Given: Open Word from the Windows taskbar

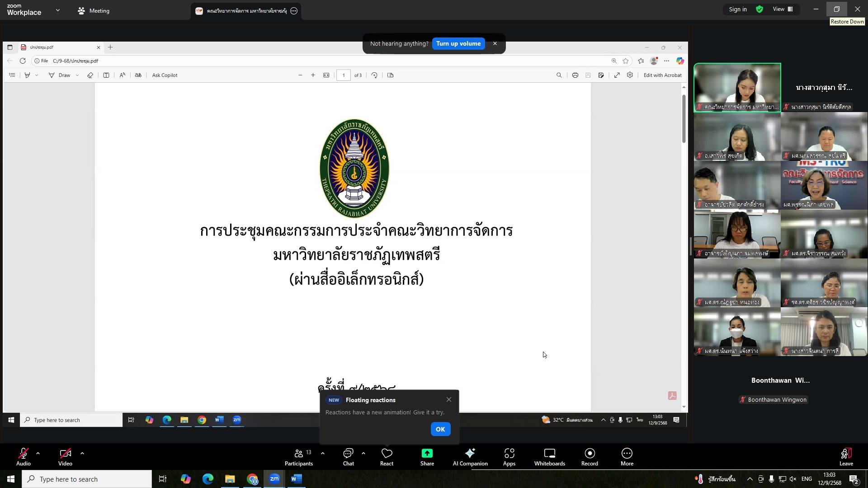Looking at the screenshot, I should click(296, 479).
